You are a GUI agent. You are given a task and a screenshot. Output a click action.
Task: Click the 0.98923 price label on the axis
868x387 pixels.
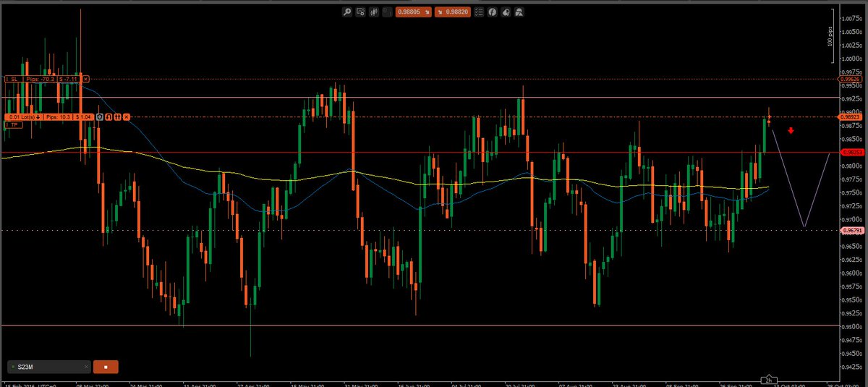(x=849, y=116)
